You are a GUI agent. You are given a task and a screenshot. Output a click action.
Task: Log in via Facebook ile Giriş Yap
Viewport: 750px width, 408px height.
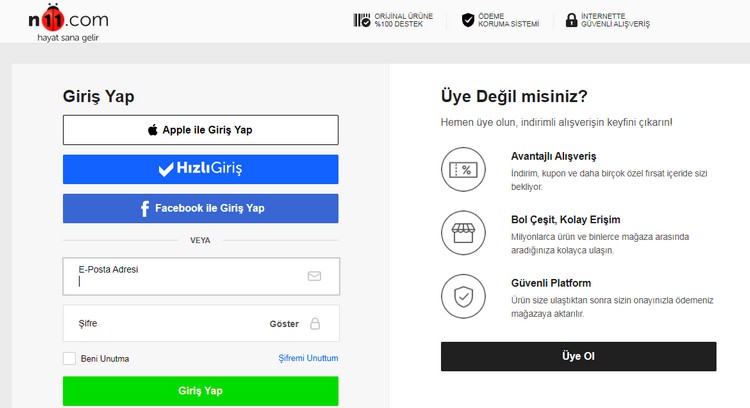click(200, 209)
